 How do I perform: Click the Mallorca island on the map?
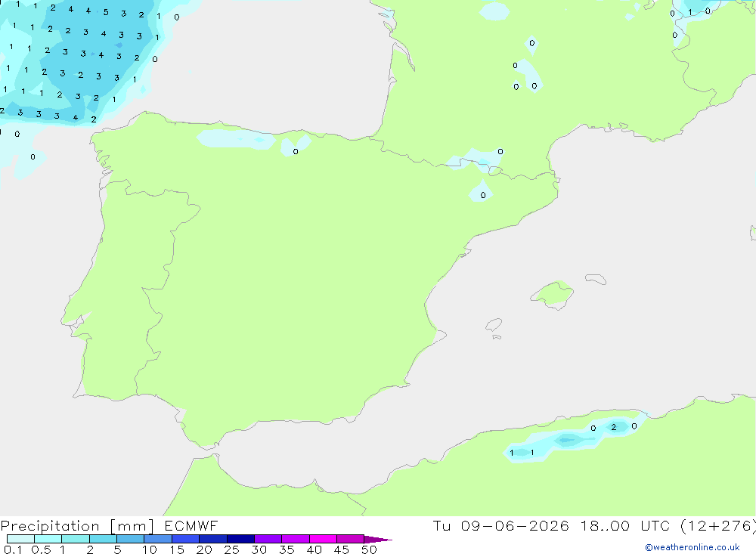coord(552,294)
